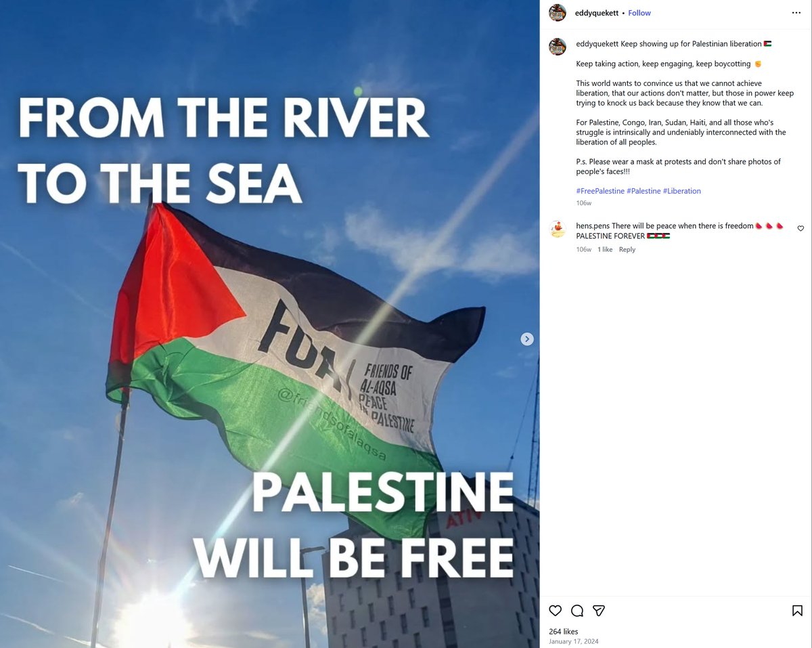Open the three-dot more options menu

point(797,13)
